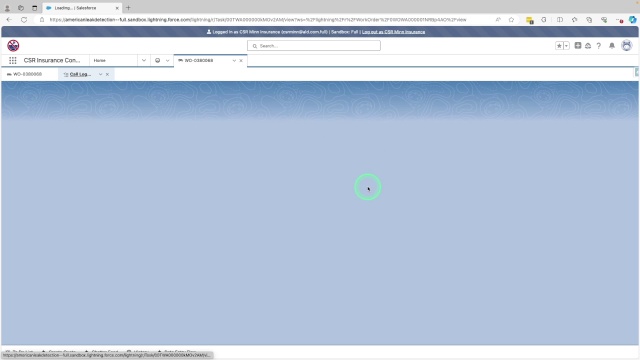Screen dimensions: 640x360
Task: Close the WO-0380068 workspace tab
Action: click(241, 60)
